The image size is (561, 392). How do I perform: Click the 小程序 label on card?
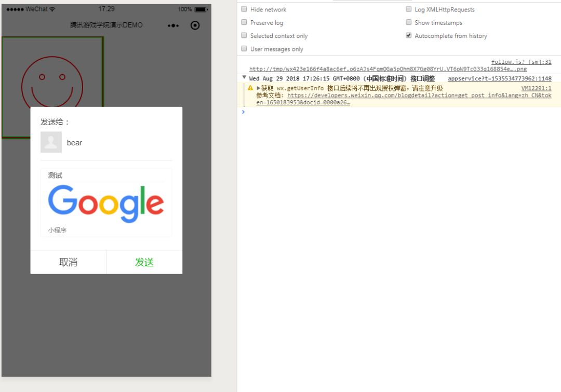coord(57,230)
